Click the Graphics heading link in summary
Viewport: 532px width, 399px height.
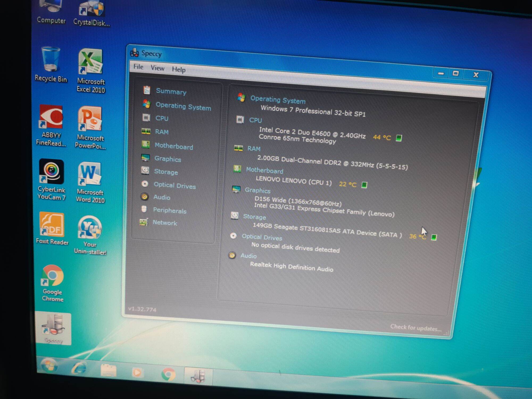(257, 190)
